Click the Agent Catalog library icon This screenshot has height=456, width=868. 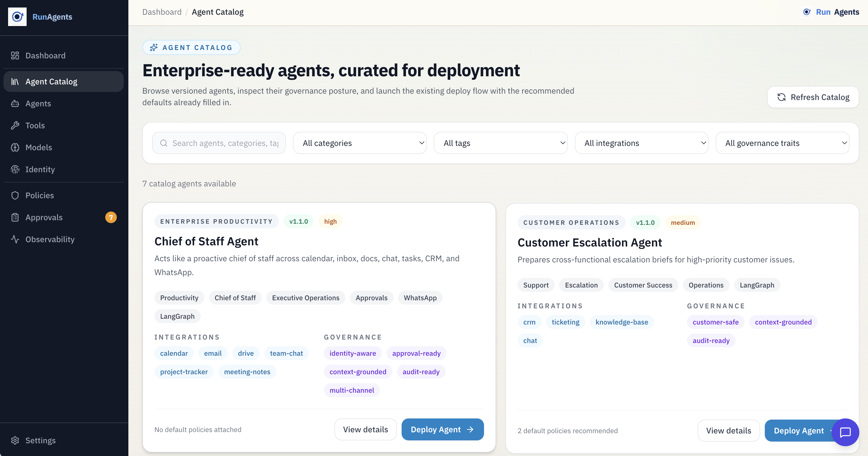pos(15,81)
